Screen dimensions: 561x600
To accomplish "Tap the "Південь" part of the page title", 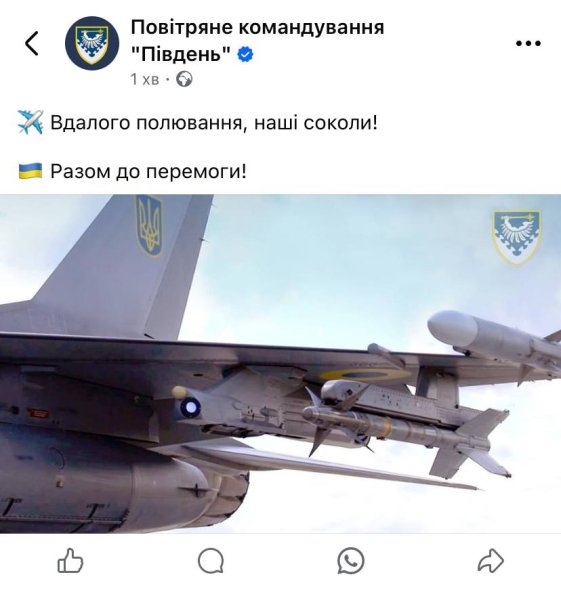I will click(x=181, y=54).
